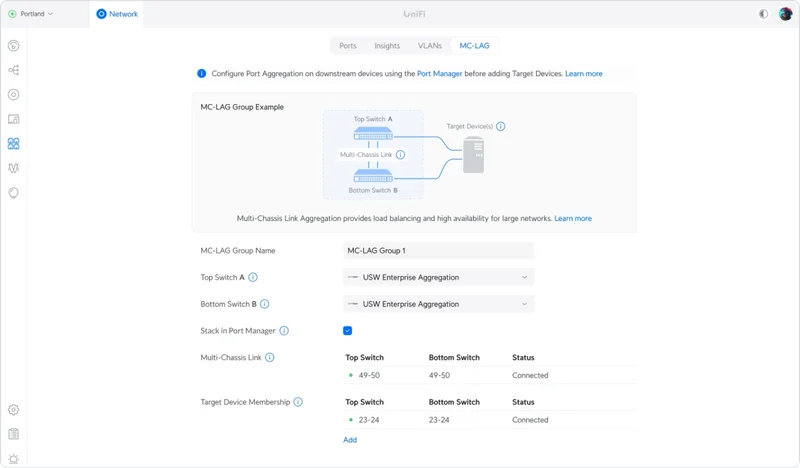
Task: Open the dashboard icon in sidebar
Action: coord(14,46)
